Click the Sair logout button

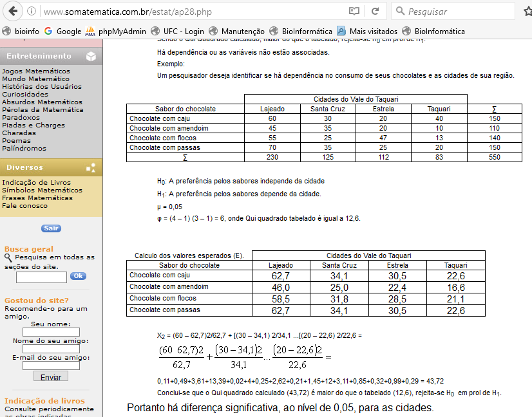[x=52, y=228]
